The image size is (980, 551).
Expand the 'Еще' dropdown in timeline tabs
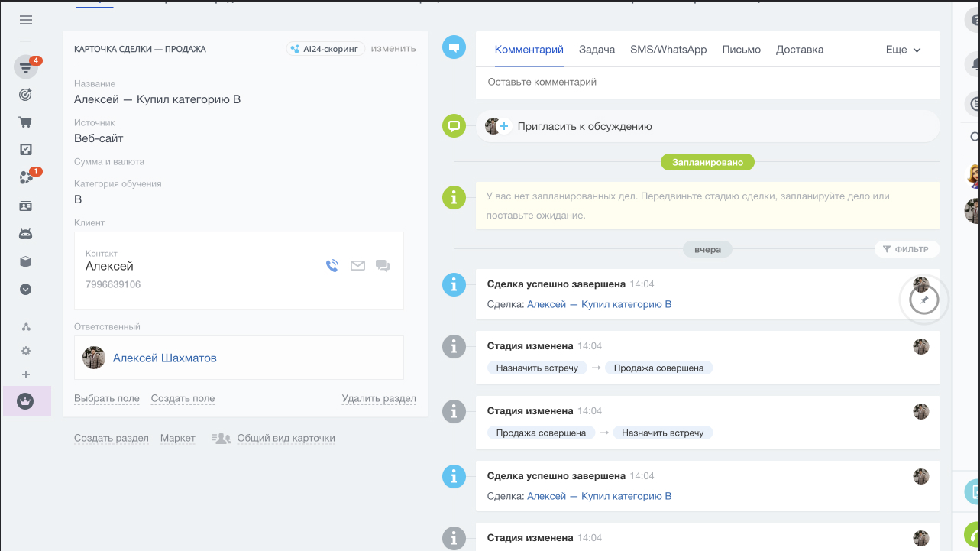click(x=903, y=50)
